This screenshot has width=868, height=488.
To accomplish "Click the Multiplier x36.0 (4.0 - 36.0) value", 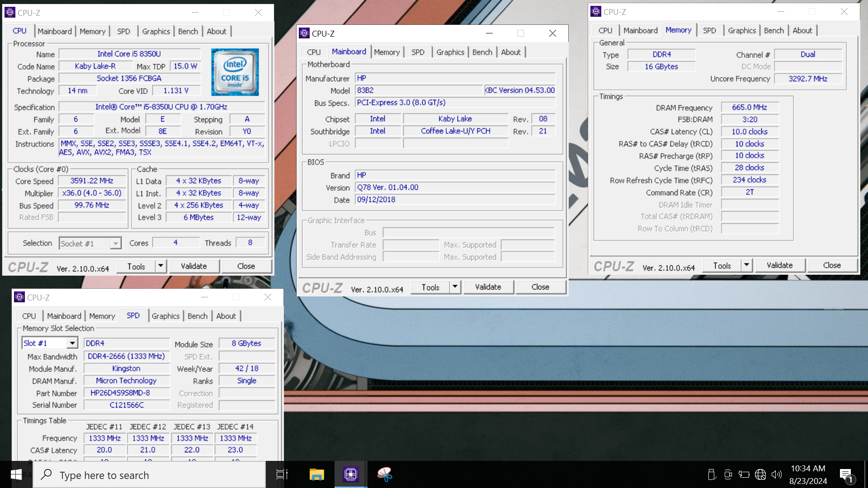I will (92, 193).
